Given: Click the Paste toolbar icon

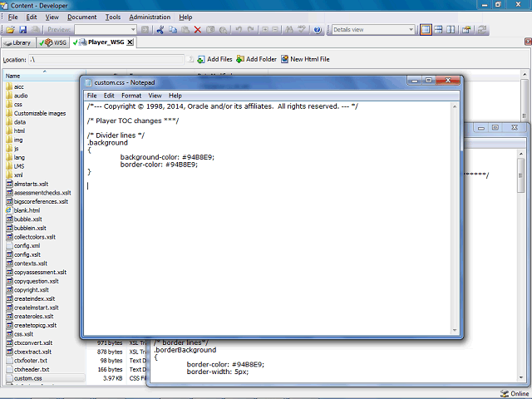Looking at the screenshot, I should coord(185,30).
